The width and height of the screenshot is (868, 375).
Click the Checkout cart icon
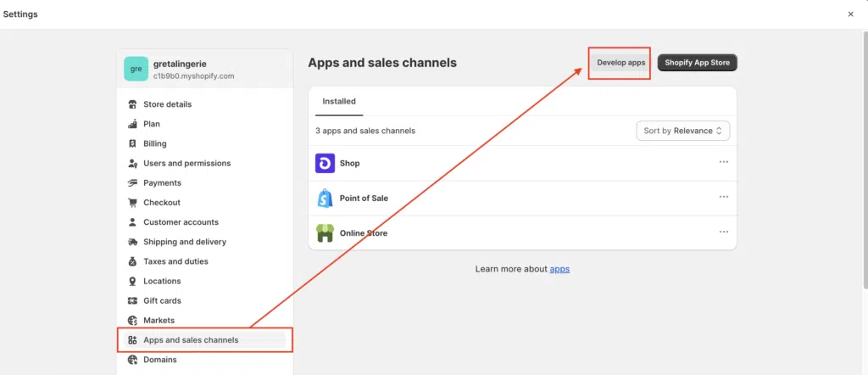(x=132, y=203)
